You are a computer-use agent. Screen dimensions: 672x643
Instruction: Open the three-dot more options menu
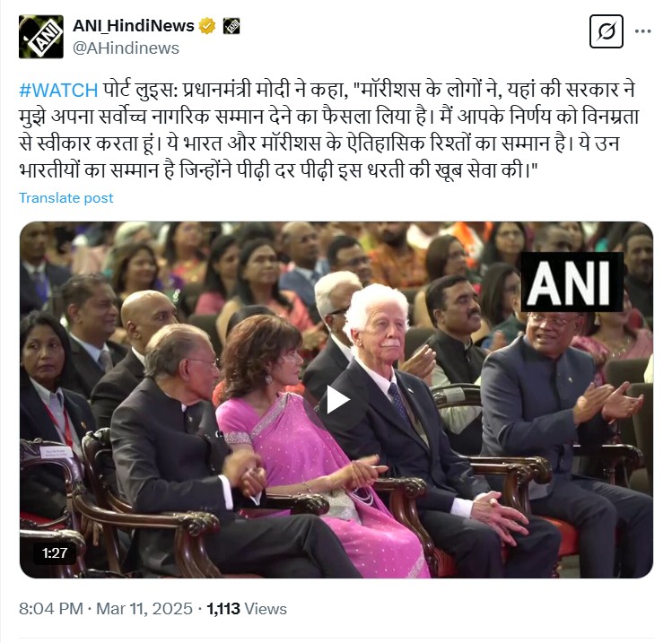tap(643, 31)
